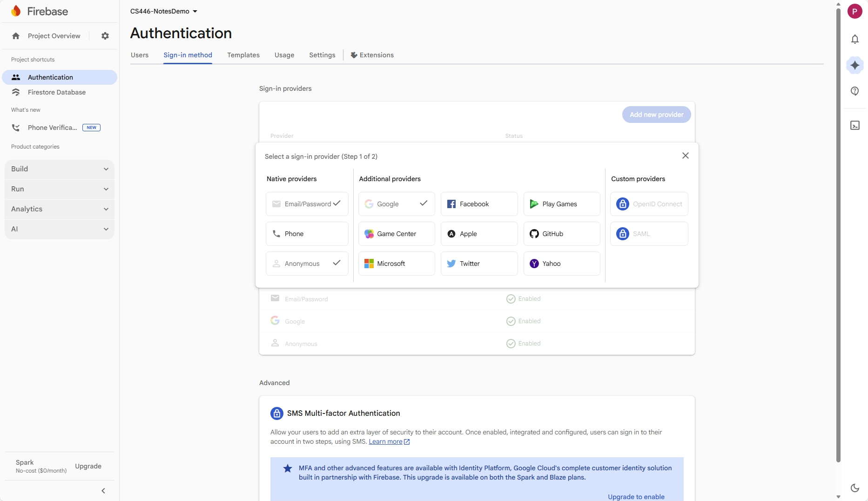Open the Gemini assistant in right sidebar
868x501 pixels.
pyautogui.click(x=855, y=65)
